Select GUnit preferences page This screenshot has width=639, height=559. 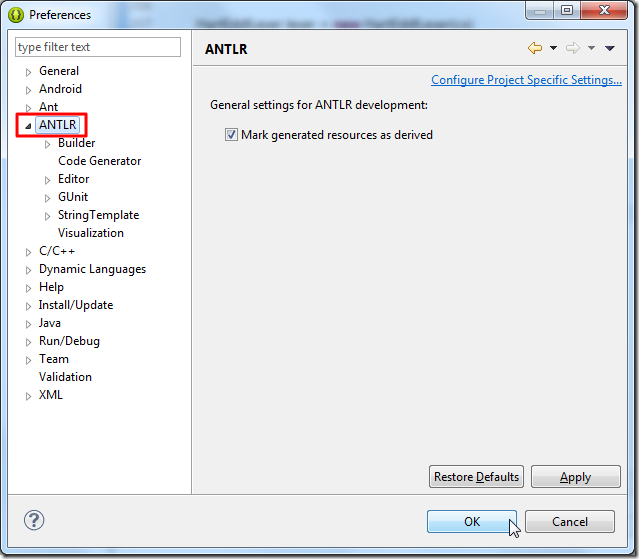click(x=73, y=197)
